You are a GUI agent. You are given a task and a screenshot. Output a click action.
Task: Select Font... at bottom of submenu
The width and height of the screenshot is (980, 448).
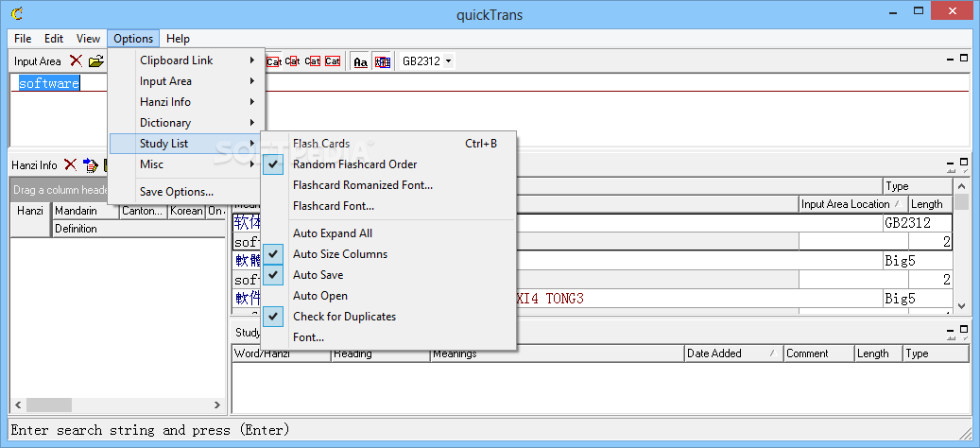[388, 337]
